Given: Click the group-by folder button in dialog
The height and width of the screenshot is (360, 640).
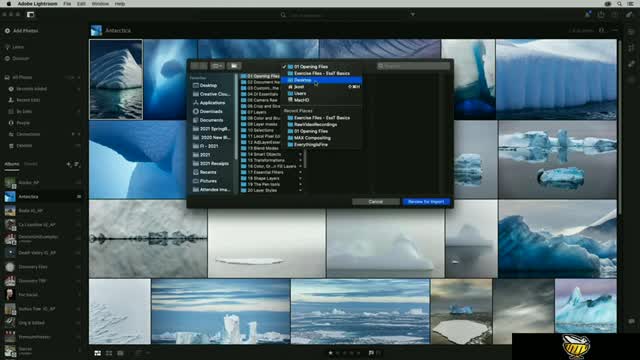Looking at the screenshot, I should pos(234,66).
